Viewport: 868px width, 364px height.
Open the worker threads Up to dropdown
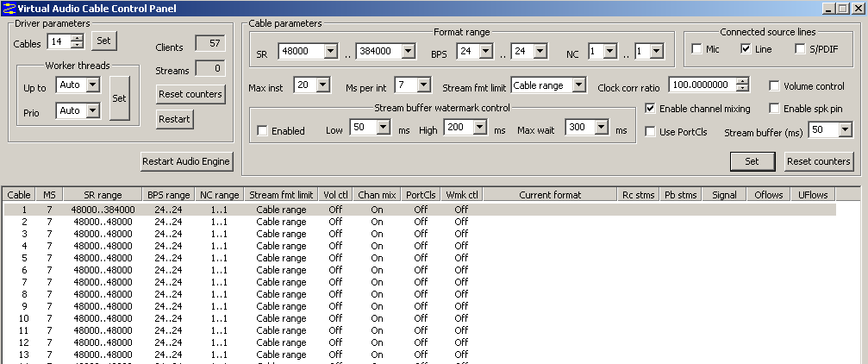(94, 85)
